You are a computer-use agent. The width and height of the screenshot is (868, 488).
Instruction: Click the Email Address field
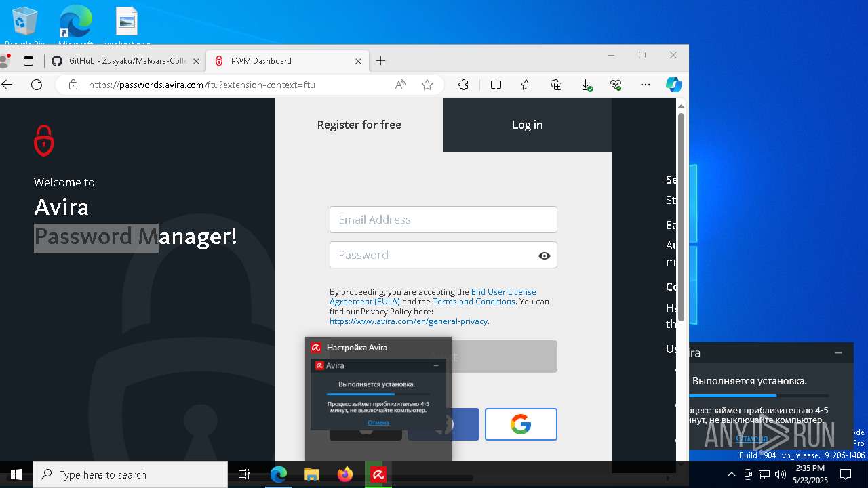pyautogui.click(x=443, y=220)
